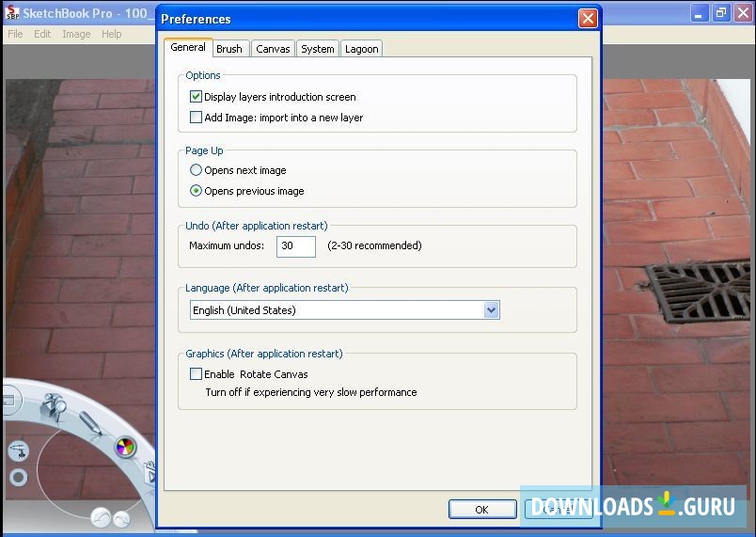Open the System tab
756x537 pixels.
tap(317, 49)
